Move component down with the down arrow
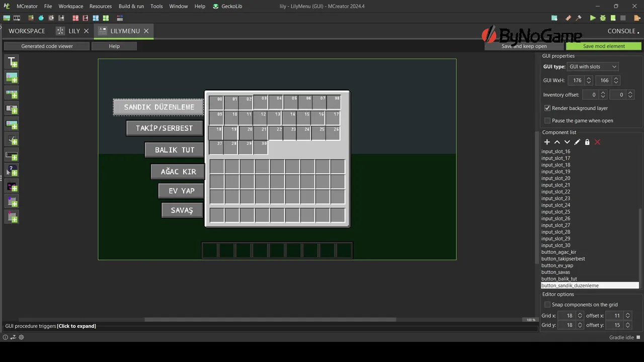Viewport: 644px width, 362px height. [567, 142]
